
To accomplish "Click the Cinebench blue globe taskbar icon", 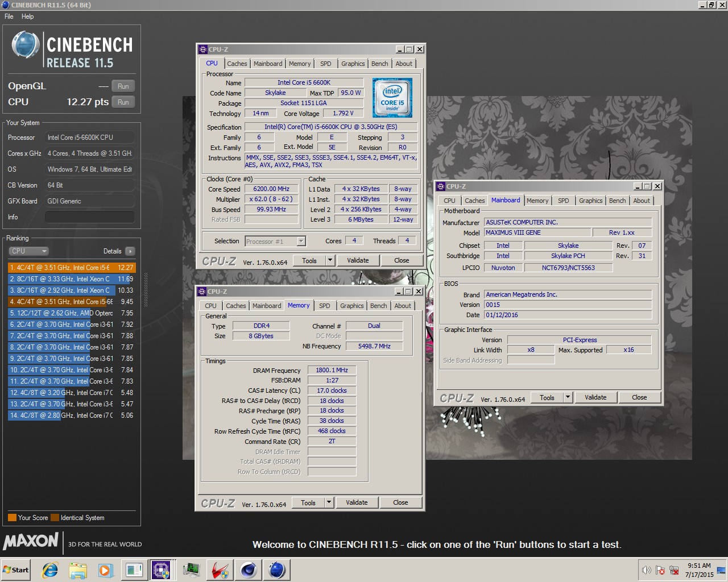I will (276, 570).
